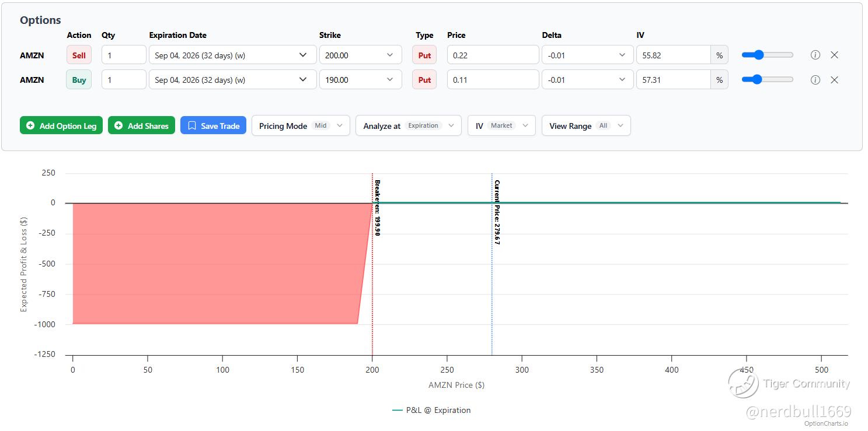The width and height of the screenshot is (868, 431).
Task: Click the Breakeven 199.90 chart label
Action: (x=377, y=208)
